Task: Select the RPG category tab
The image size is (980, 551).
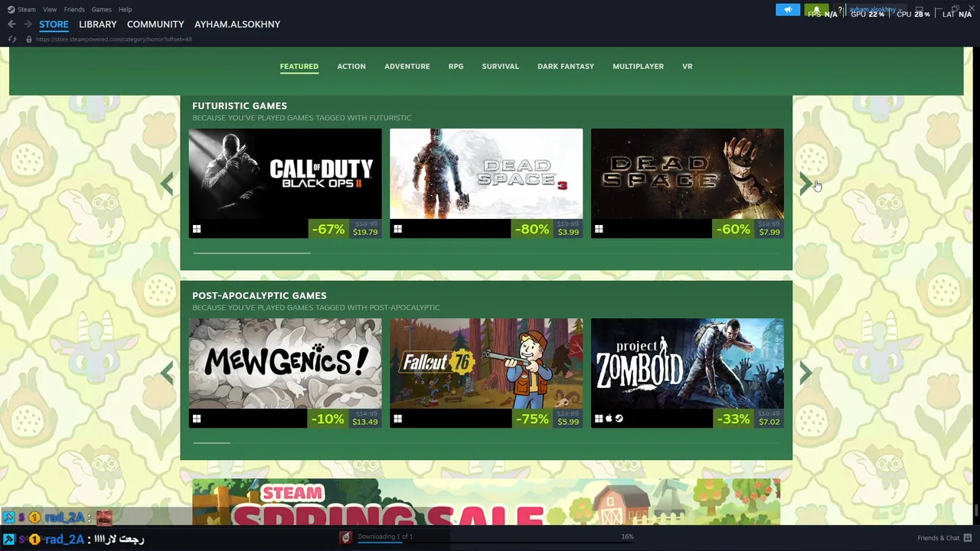Action: tap(456, 67)
